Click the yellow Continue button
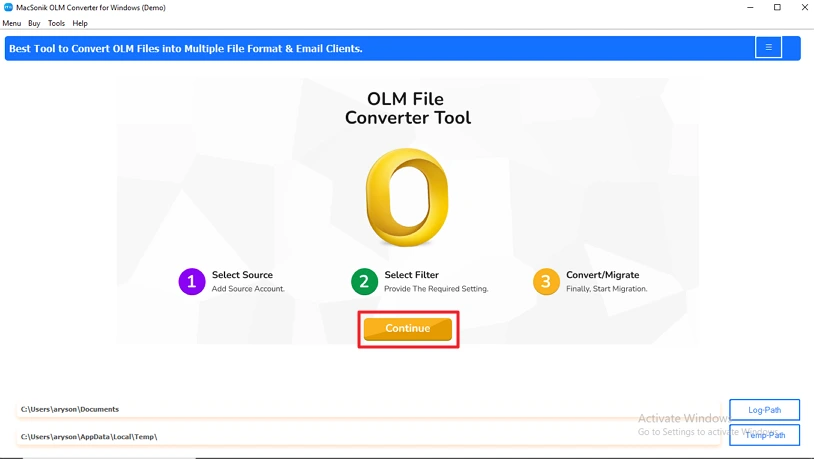The height and width of the screenshot is (459, 814). click(x=408, y=329)
